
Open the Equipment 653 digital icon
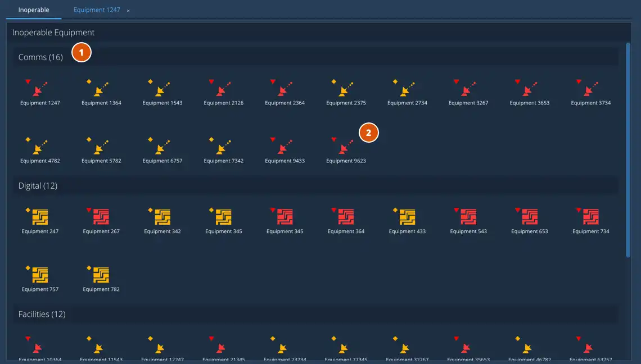click(x=530, y=216)
